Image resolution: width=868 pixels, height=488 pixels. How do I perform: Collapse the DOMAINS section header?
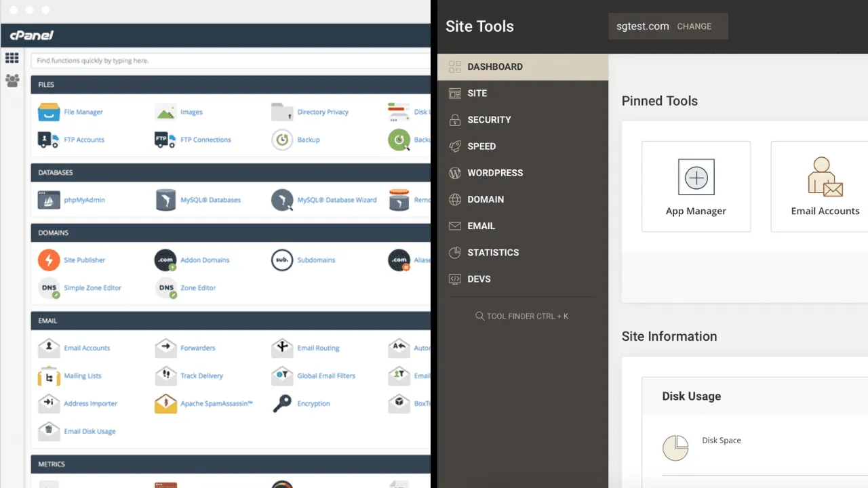(x=231, y=232)
